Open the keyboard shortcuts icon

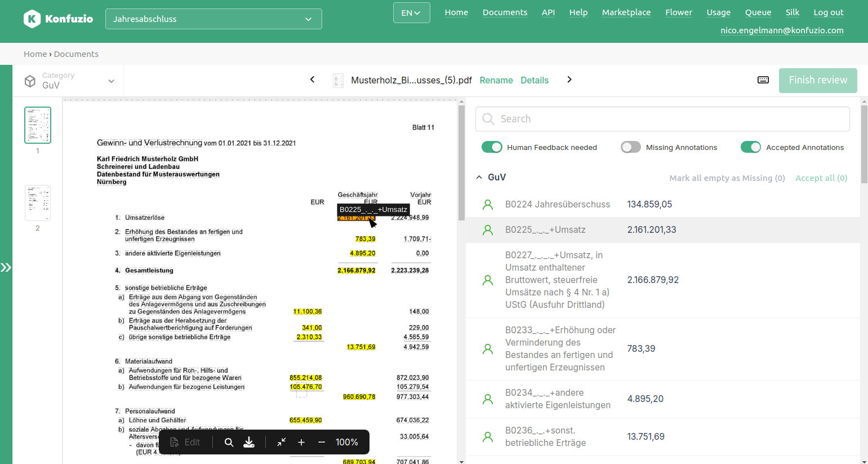click(x=763, y=80)
